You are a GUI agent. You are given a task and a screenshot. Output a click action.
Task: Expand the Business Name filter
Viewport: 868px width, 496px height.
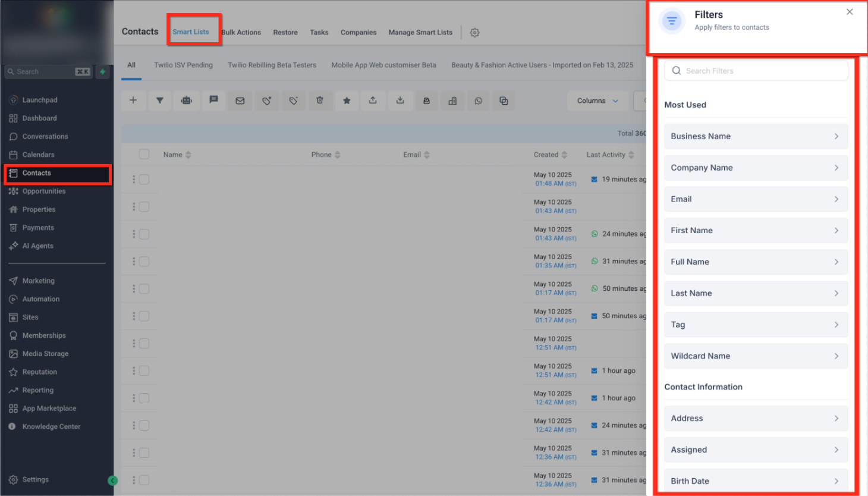coord(756,136)
